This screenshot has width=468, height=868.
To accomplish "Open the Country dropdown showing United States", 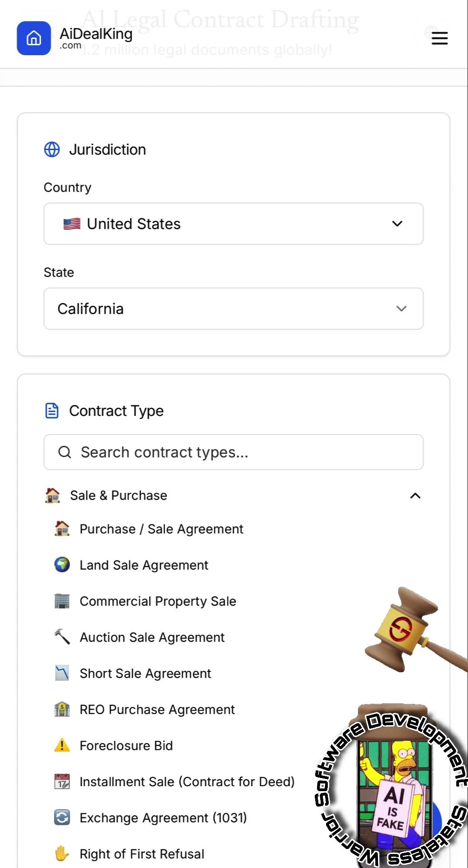I will coord(233,224).
